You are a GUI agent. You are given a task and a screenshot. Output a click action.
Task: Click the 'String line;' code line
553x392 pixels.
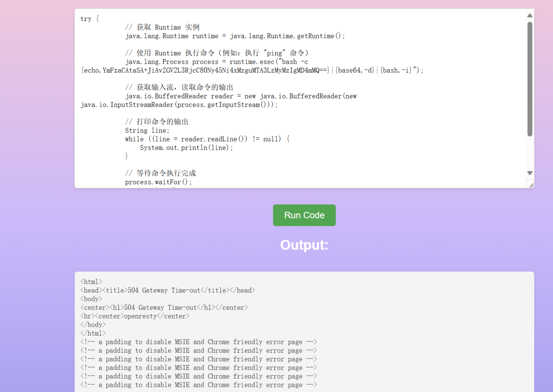click(x=147, y=130)
